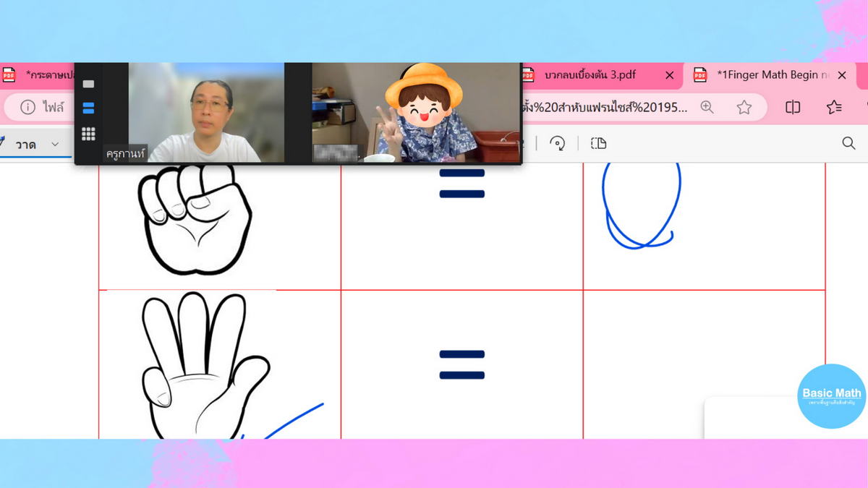Open the กระดาษเปล่า PDF tab
Screen dimensions: 868x488
click(x=43, y=75)
